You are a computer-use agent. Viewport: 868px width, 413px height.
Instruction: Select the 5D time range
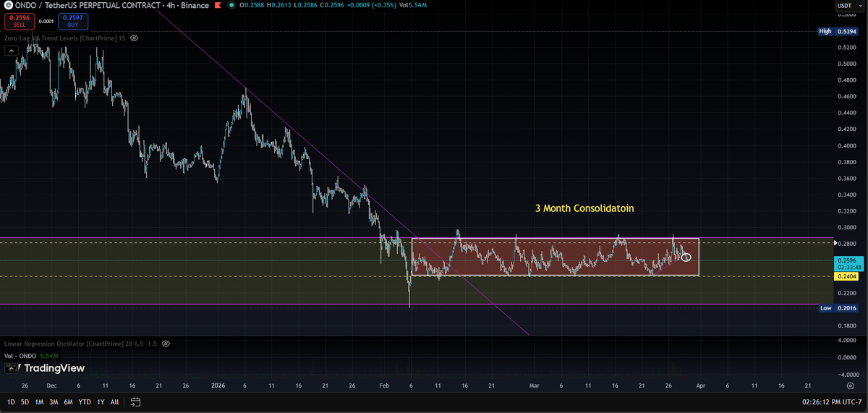point(25,401)
